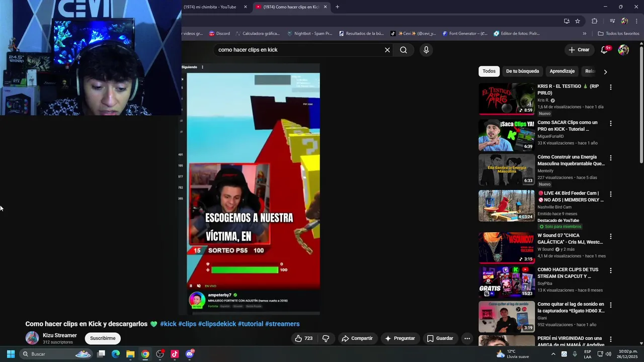This screenshot has height=362, width=644.
Task: Open Nightbot - Spam Pr... bookmark
Action: (309, 34)
